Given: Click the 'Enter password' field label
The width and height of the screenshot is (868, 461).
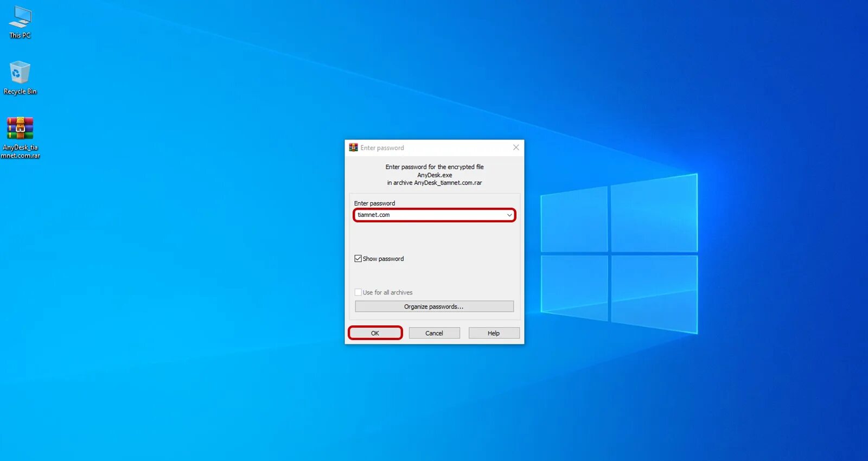Looking at the screenshot, I should (374, 203).
